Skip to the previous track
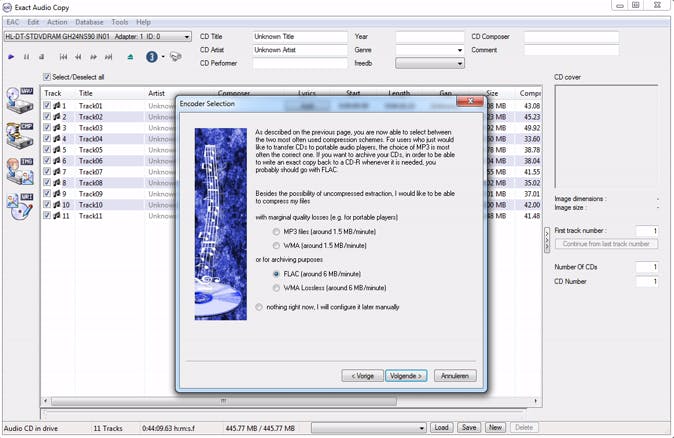 [63, 57]
